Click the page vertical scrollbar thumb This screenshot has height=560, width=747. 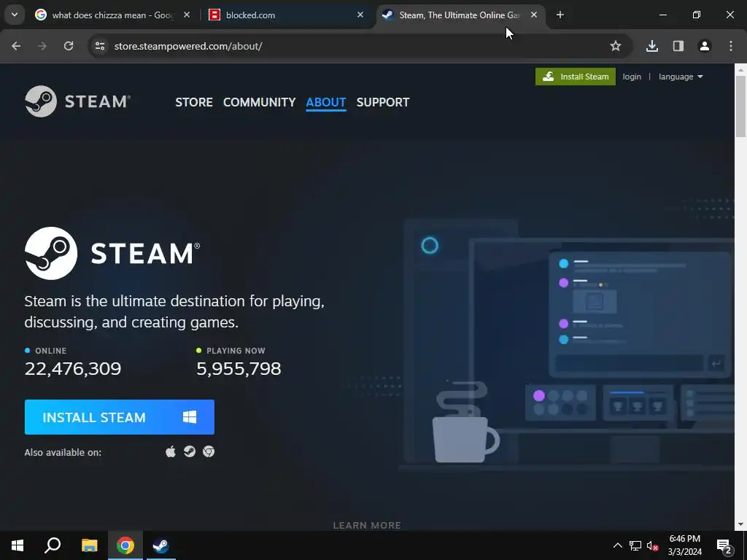pos(741,107)
